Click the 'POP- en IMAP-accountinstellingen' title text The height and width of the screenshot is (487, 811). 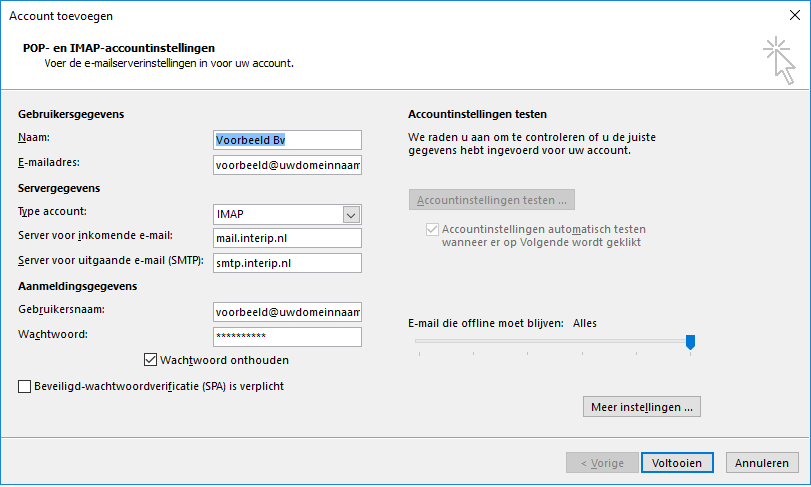[x=119, y=48]
